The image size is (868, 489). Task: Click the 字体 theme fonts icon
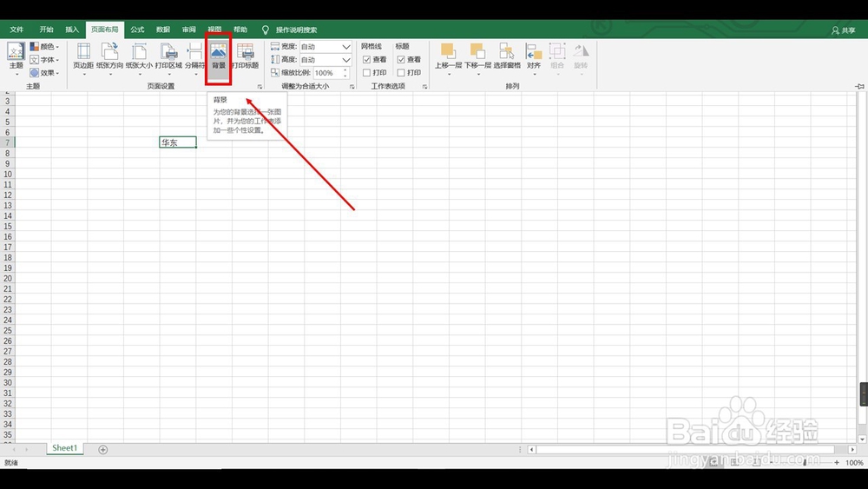[x=35, y=59]
